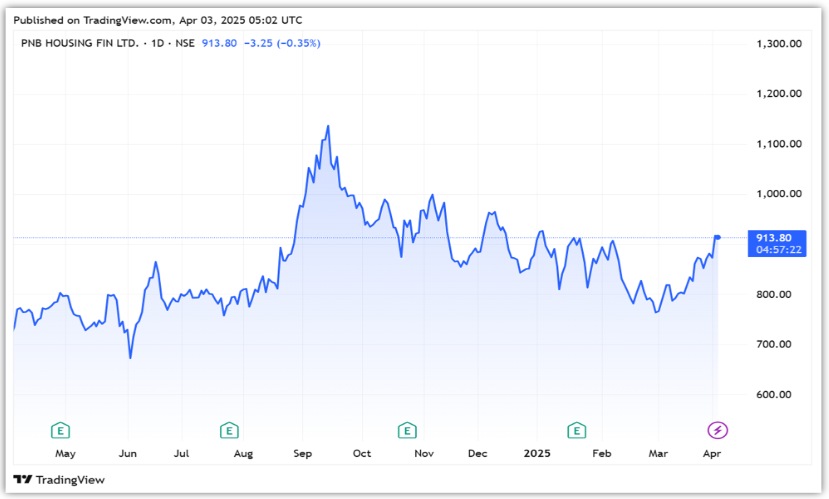Select the earnings E marker before Feb
The width and height of the screenshot is (829, 499).
pyautogui.click(x=576, y=430)
